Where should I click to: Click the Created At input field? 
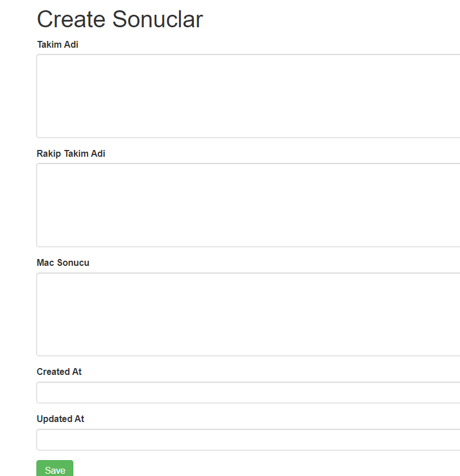pyautogui.click(x=248, y=393)
